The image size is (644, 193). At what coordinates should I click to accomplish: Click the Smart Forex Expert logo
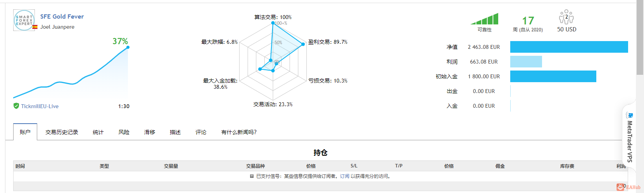click(x=24, y=20)
